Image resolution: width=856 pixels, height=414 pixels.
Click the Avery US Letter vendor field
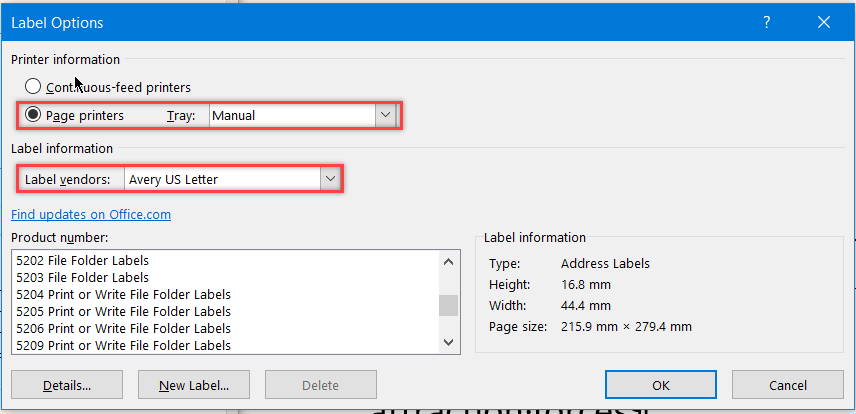pyautogui.click(x=222, y=179)
